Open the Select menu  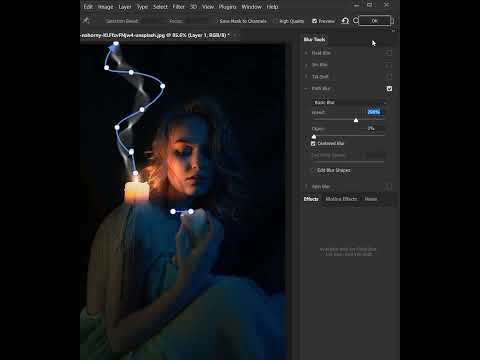(160, 7)
